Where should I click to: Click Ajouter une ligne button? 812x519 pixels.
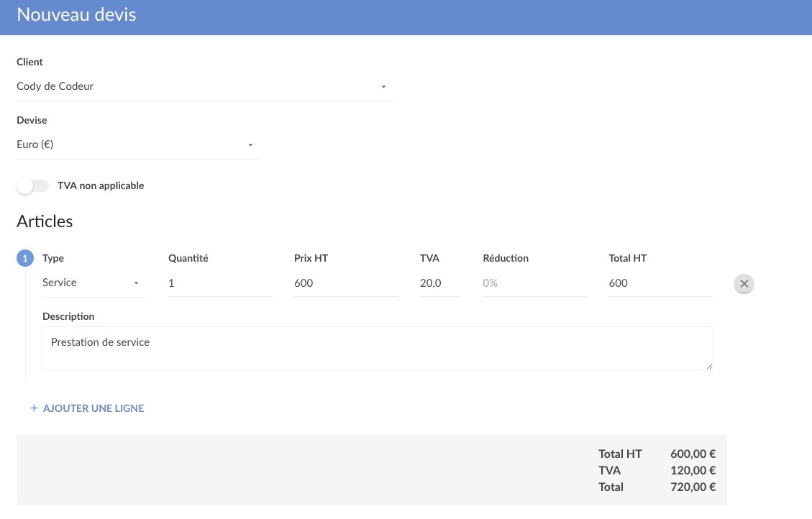click(86, 408)
